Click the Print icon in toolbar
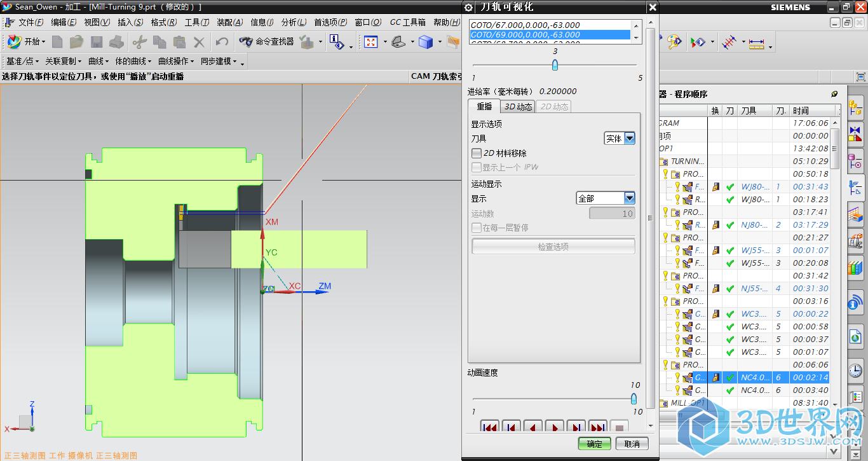The height and width of the screenshot is (461, 868). 116,42
